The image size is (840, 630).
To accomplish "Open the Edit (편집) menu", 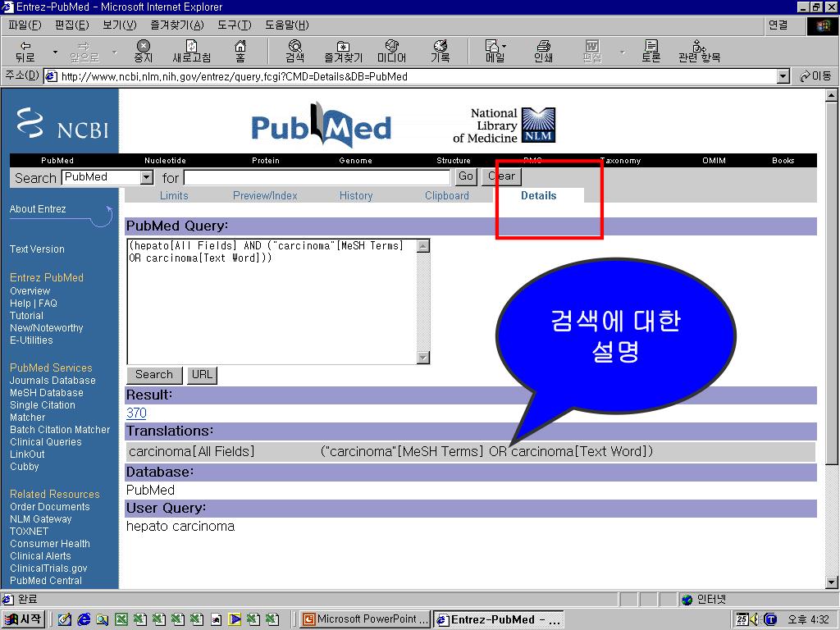I will coord(72,25).
